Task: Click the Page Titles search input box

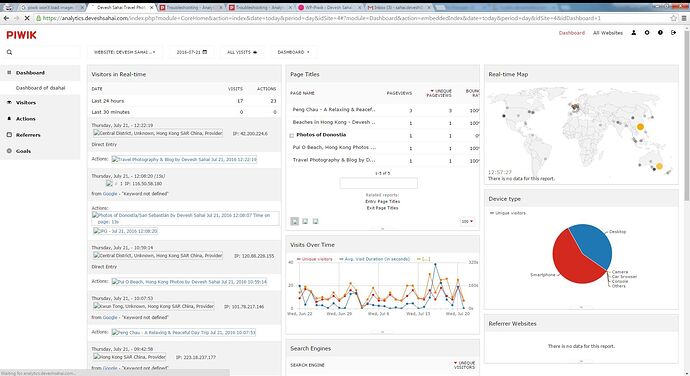Action: click(x=378, y=183)
